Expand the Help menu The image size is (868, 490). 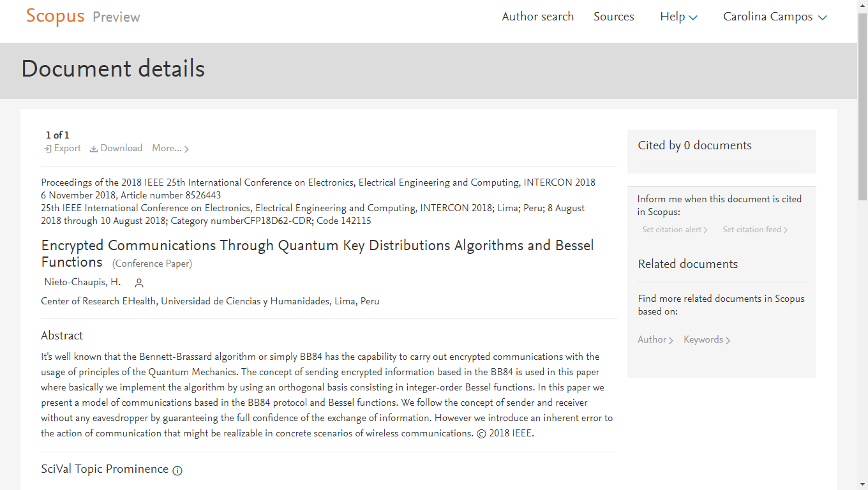(678, 17)
